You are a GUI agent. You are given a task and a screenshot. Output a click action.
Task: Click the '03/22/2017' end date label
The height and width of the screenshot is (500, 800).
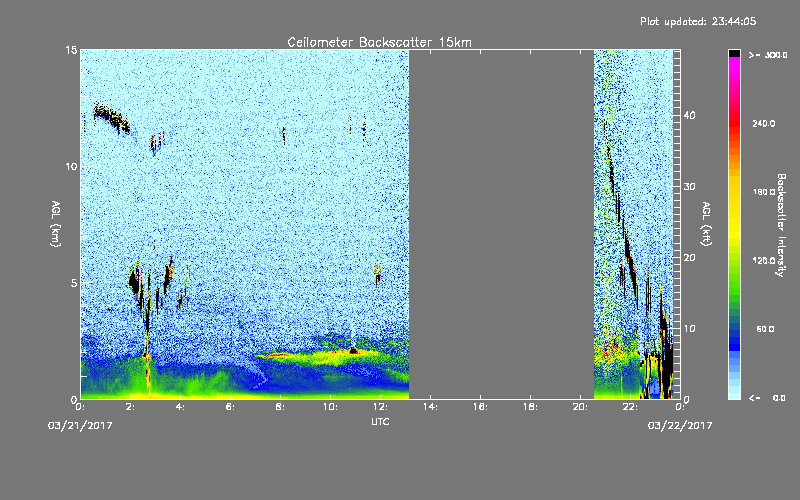pyautogui.click(x=680, y=425)
